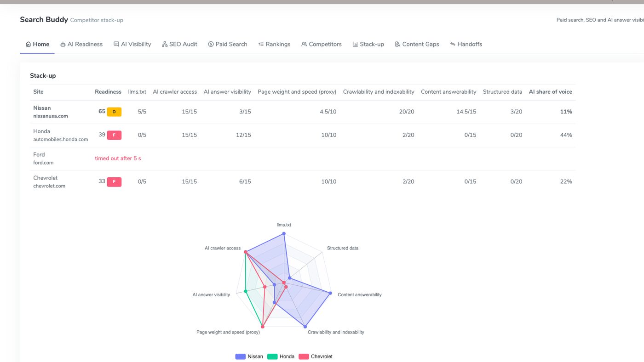Click Nissan's 14.5/15 content answerability value
This screenshot has height=362, width=644.
click(466, 112)
